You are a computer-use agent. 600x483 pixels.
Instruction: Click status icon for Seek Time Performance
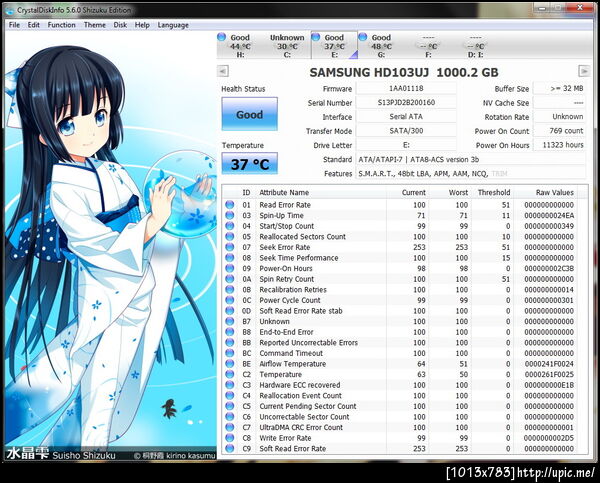click(x=230, y=258)
